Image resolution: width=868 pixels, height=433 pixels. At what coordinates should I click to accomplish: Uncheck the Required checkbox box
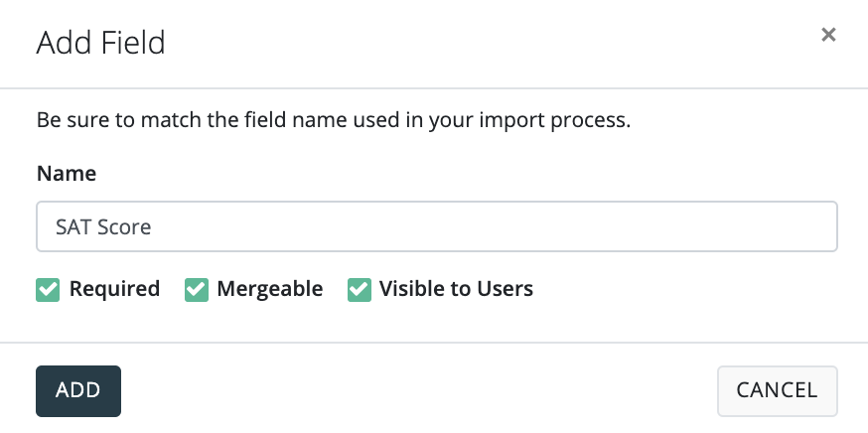pos(48,289)
